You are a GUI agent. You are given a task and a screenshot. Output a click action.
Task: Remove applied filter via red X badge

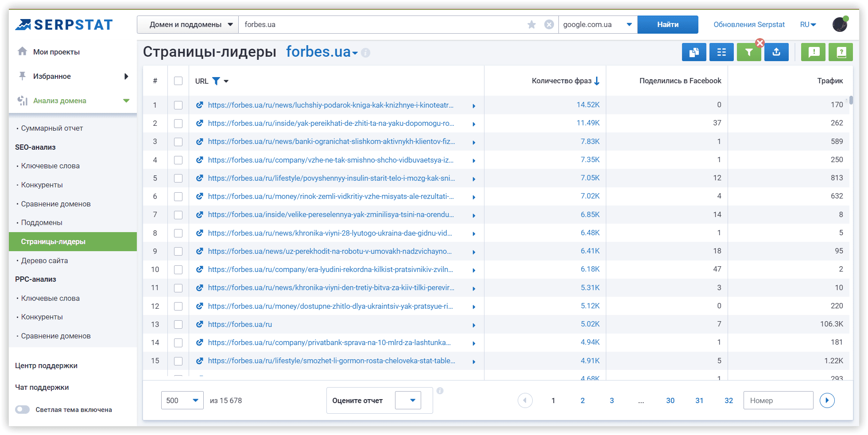point(760,43)
